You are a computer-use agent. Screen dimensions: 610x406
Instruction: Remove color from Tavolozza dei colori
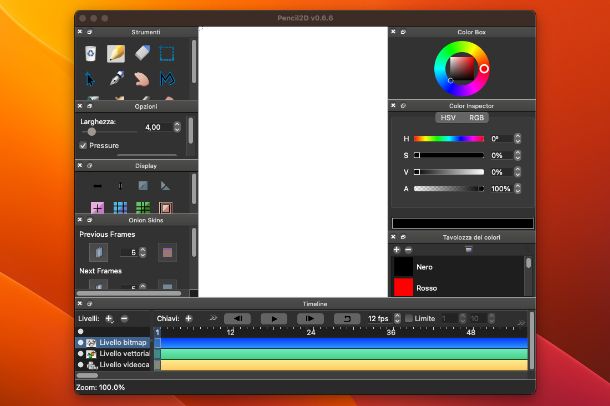tap(408, 250)
